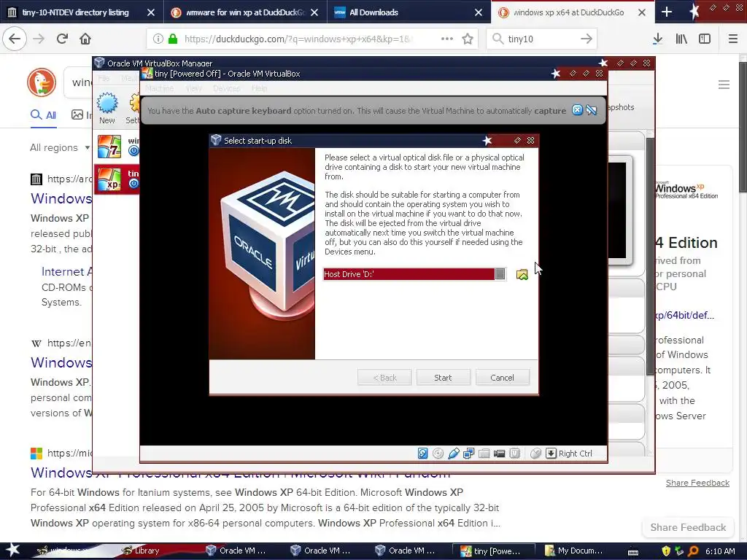Open Devices menu in tiny VM window
Viewport: 747px width, 560px height.
[x=227, y=88]
